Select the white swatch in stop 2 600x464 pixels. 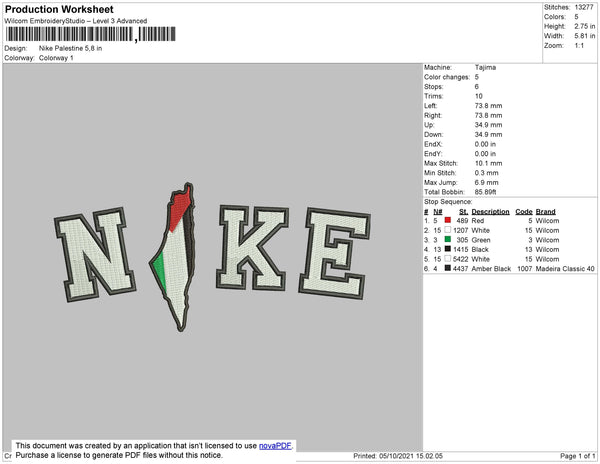448,230
